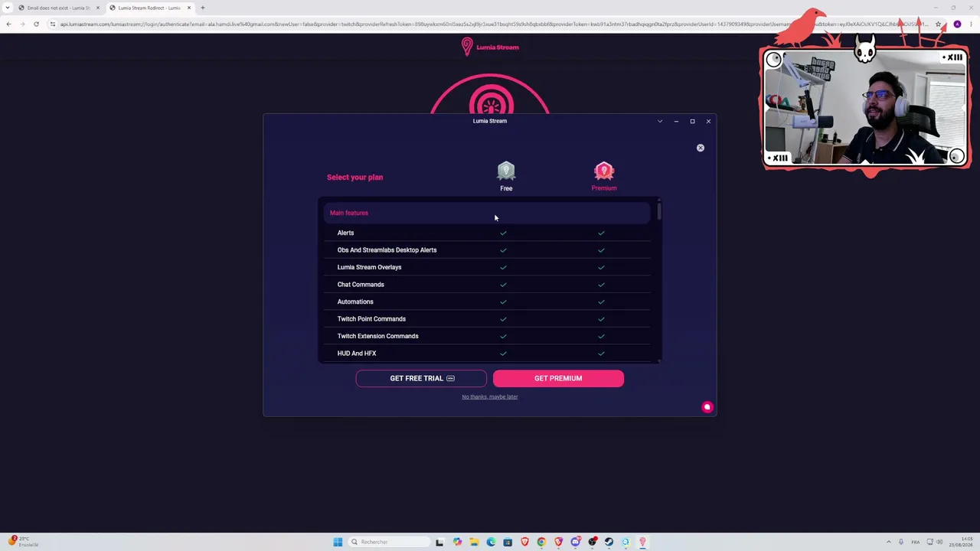This screenshot has width=980, height=551.
Task: Click the GET FREE TRIAL button
Action: click(x=421, y=378)
